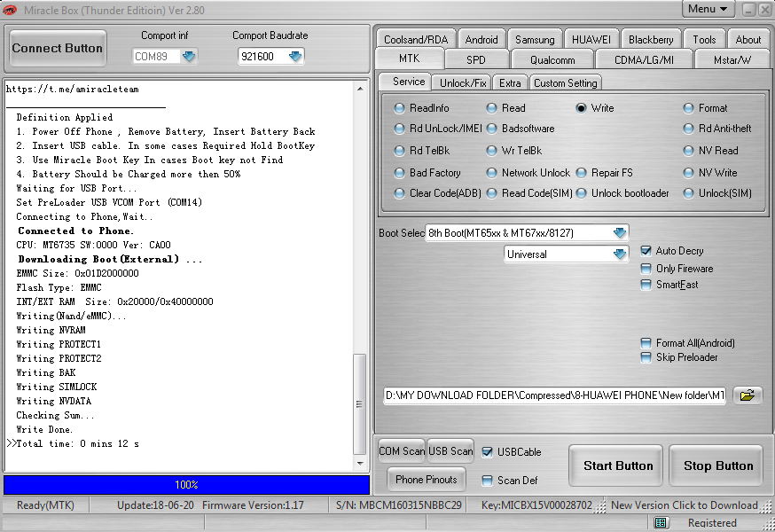This screenshot has width=775, height=532.
Task: Select NV Write radio option
Action: (688, 173)
